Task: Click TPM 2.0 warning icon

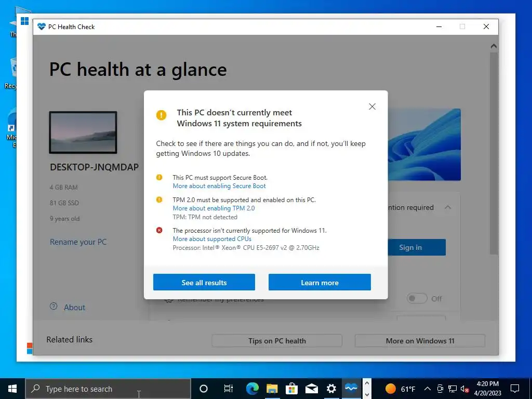Action: pyautogui.click(x=159, y=199)
